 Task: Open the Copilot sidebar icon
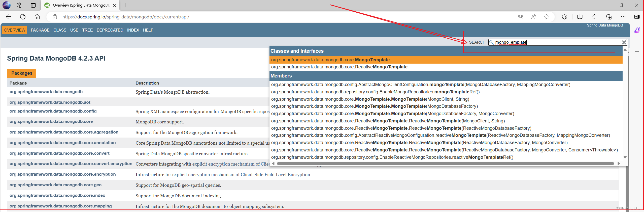click(x=637, y=30)
